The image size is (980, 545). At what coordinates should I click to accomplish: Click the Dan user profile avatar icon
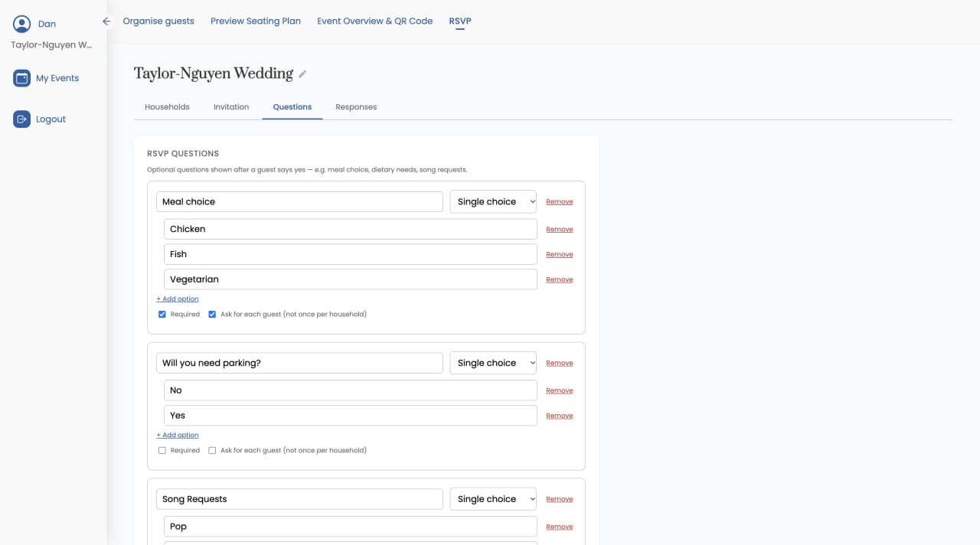click(21, 24)
